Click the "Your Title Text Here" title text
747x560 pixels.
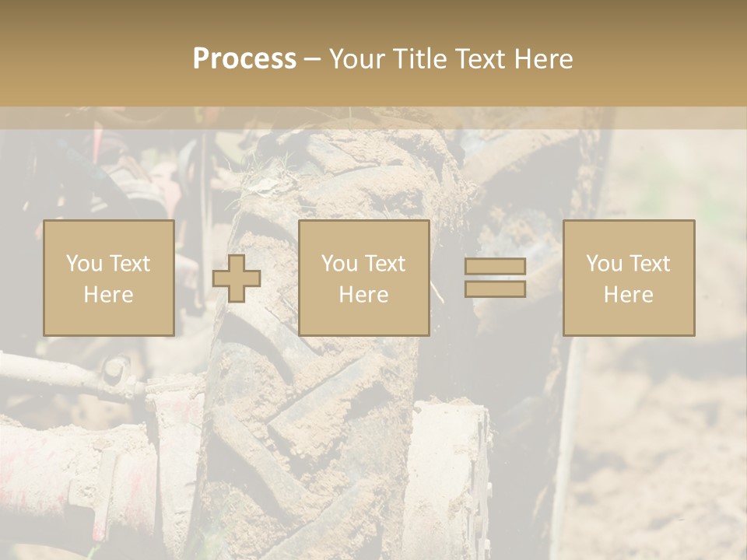click(451, 58)
